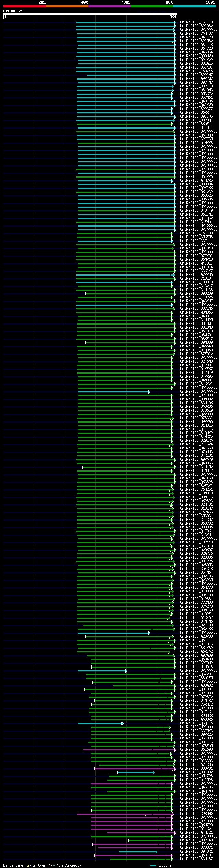Click the UniRef100_A5JZP8 label

tap(196, 776)
